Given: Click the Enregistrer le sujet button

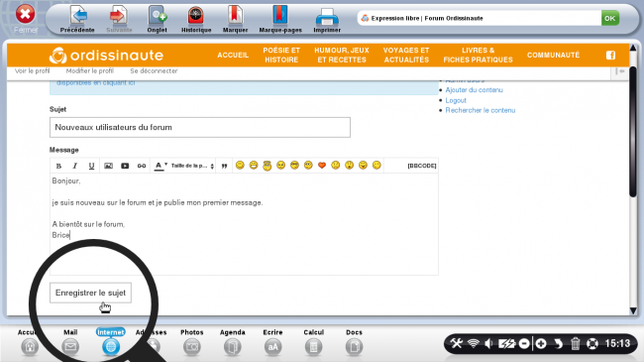Looking at the screenshot, I should (x=90, y=293).
